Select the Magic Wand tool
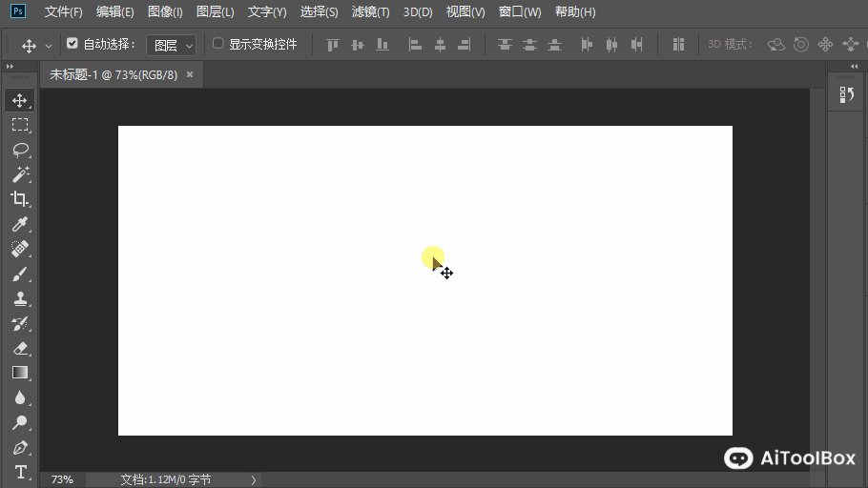The image size is (868, 488). (20, 174)
